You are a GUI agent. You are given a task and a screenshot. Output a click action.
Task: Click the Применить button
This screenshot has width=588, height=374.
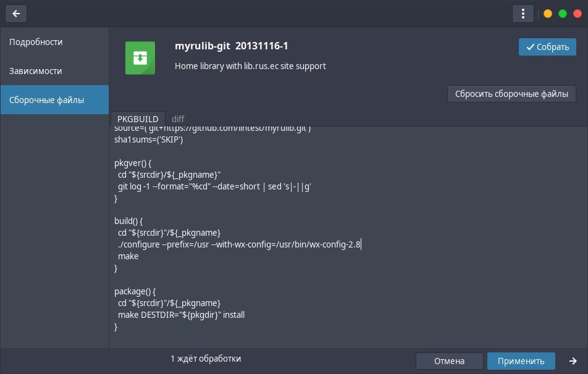(x=521, y=361)
